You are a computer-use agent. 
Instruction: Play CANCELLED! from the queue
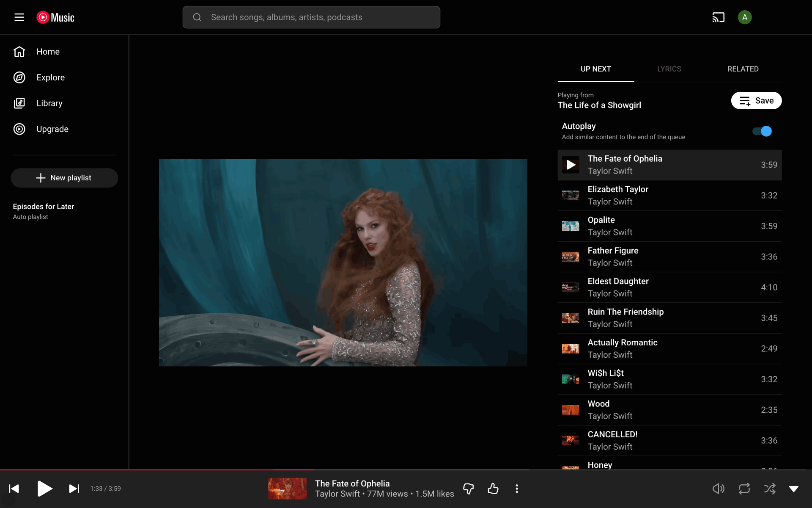669,441
